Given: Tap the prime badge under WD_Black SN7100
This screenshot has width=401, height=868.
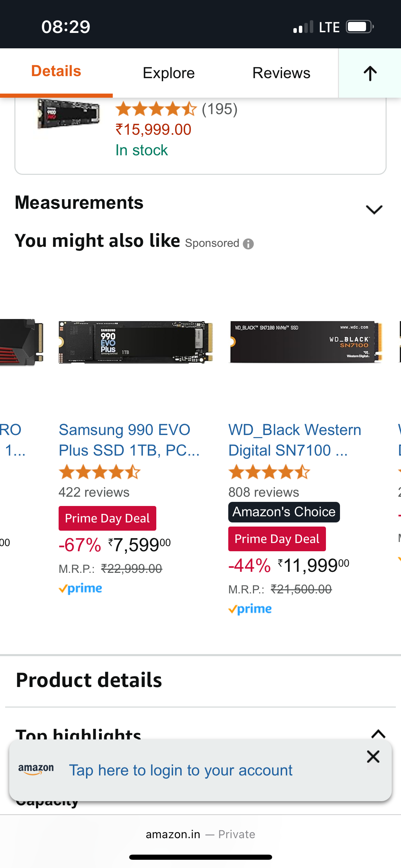Looking at the screenshot, I should click(x=250, y=609).
